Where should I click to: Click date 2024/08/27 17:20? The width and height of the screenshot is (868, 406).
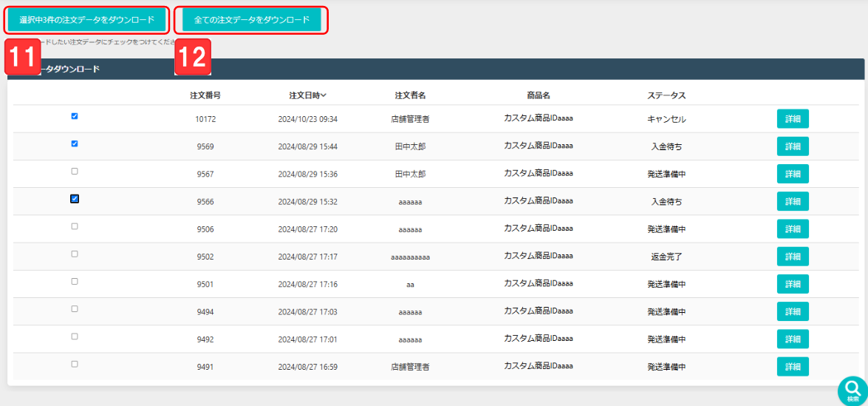coord(308,229)
